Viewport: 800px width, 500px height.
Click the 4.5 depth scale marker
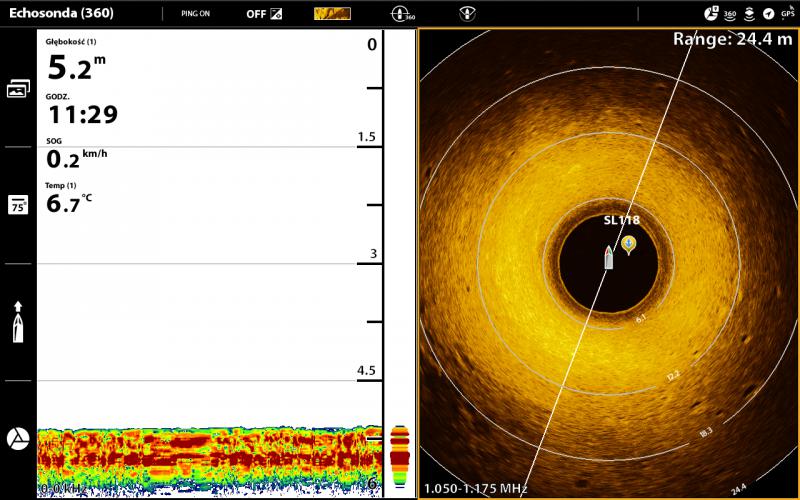point(366,371)
